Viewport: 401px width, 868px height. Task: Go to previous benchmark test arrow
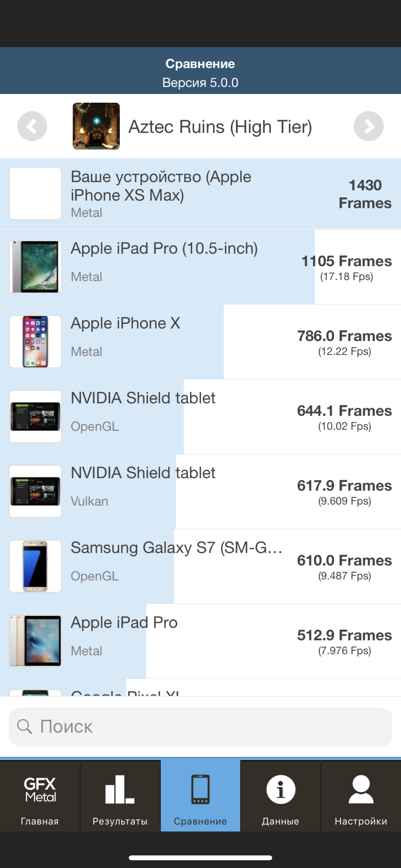click(32, 126)
